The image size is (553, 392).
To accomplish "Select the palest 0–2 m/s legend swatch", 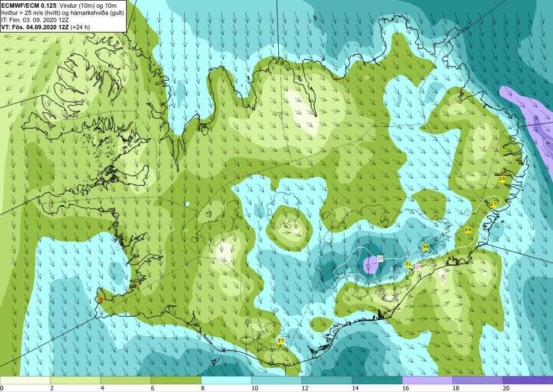I will (25, 380).
